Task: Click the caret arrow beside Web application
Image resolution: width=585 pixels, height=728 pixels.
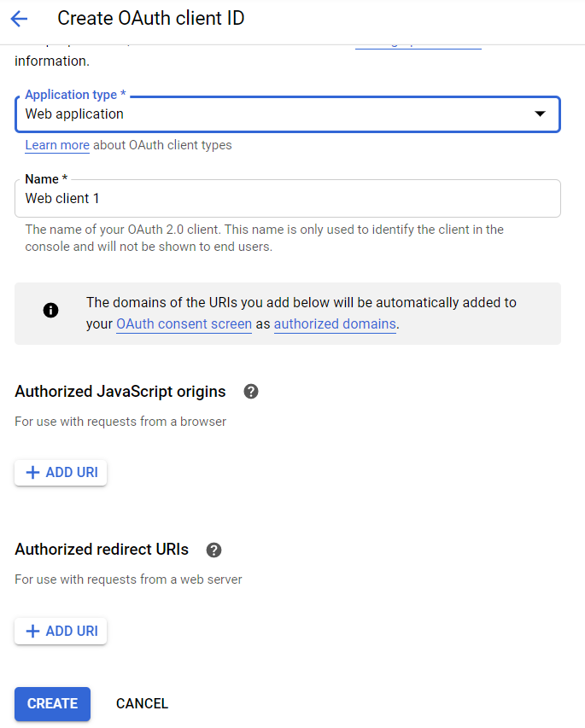Action: click(540, 114)
